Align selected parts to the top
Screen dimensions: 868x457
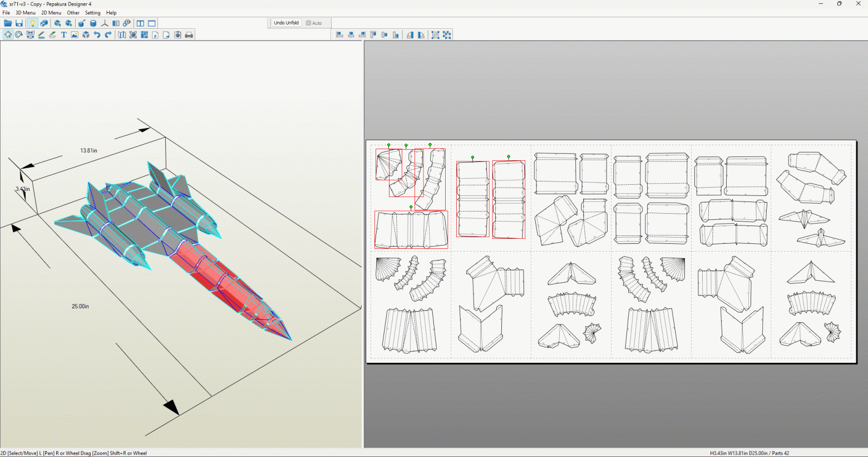[x=373, y=35]
